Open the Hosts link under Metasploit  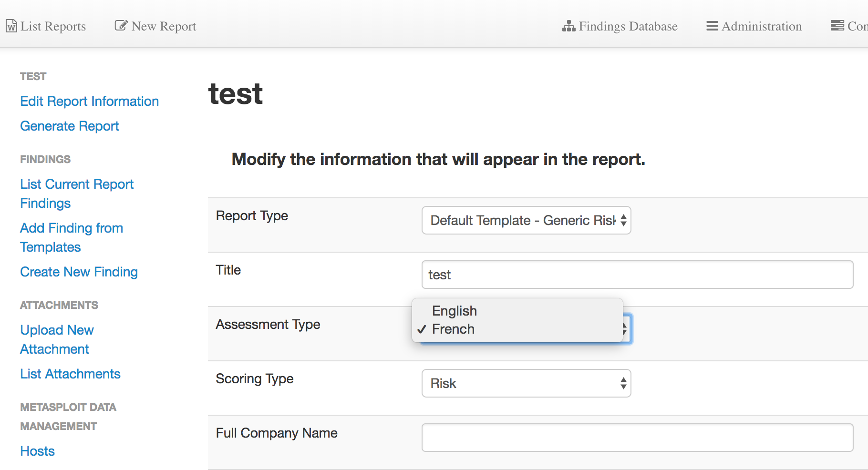point(37,451)
